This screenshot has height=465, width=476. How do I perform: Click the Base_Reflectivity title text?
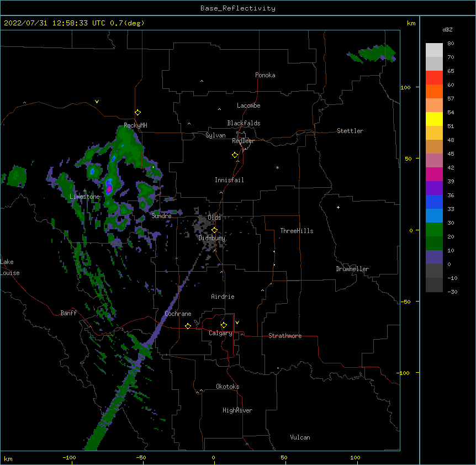(x=238, y=8)
